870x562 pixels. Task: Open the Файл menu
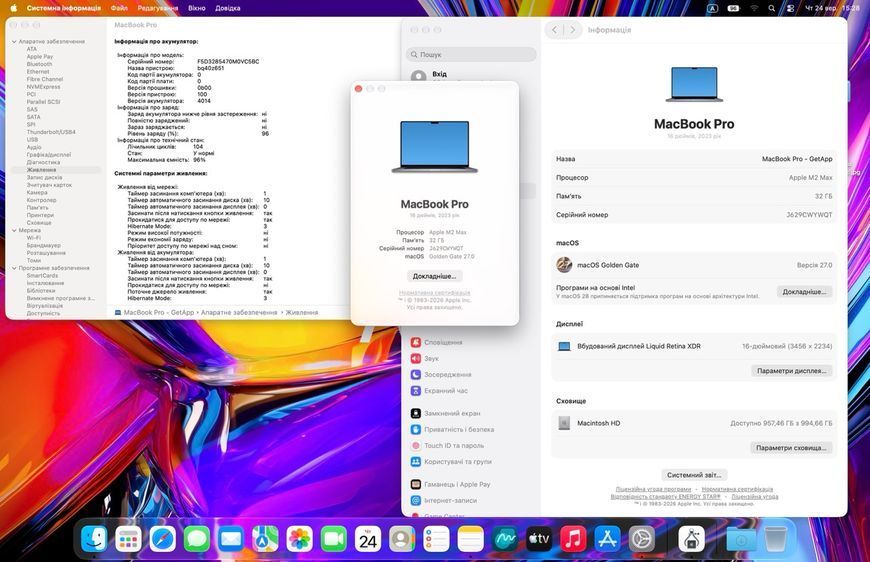coord(119,8)
